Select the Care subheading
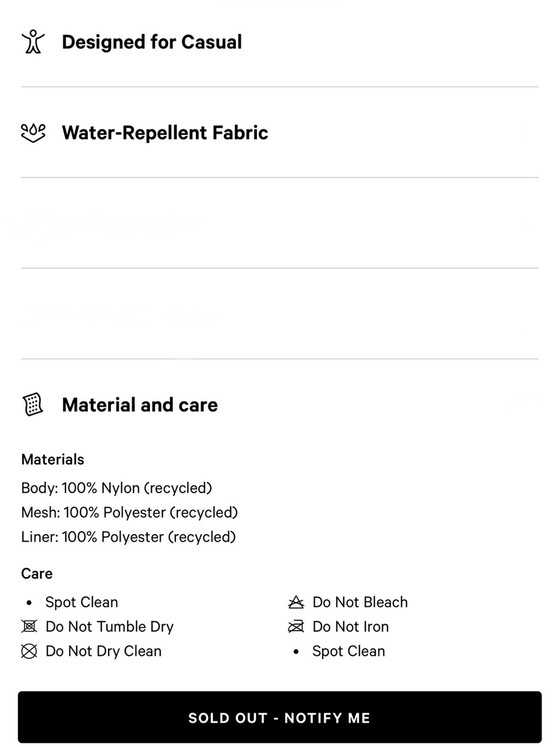 (37, 574)
